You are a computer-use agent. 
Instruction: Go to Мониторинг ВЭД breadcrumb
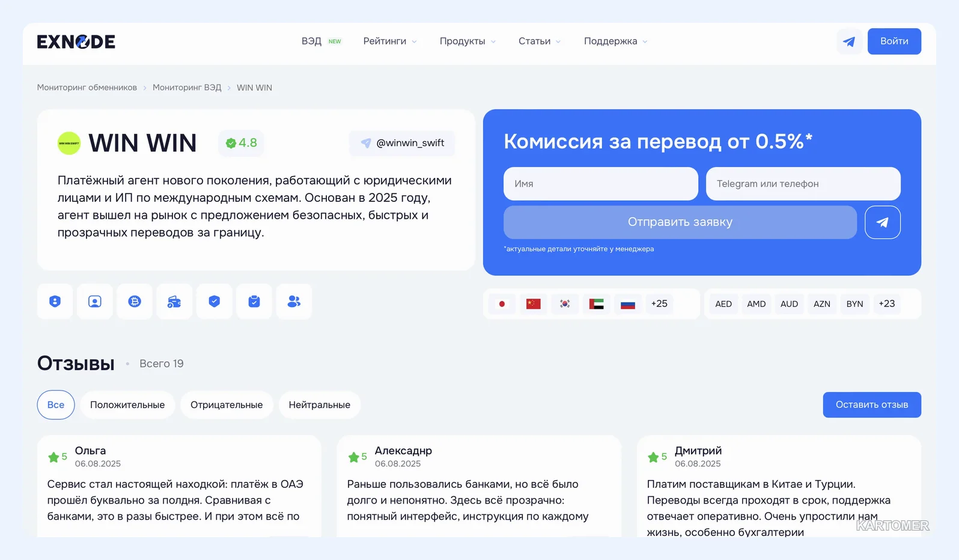(x=187, y=88)
